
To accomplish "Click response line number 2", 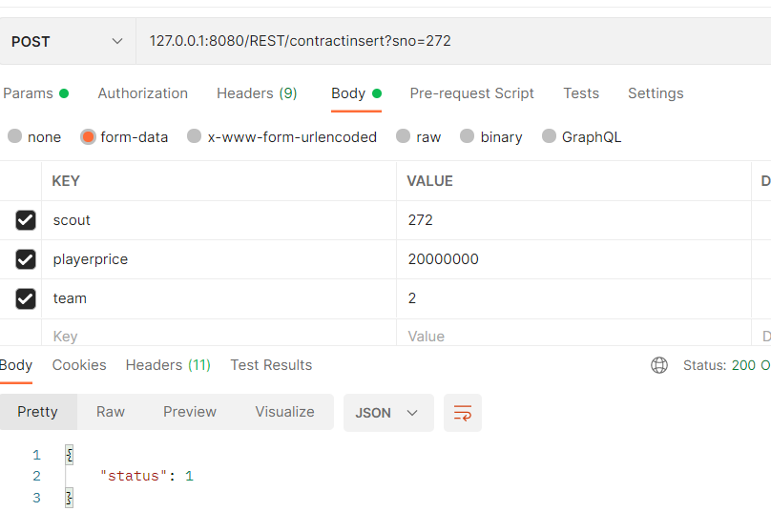I will tap(36, 476).
